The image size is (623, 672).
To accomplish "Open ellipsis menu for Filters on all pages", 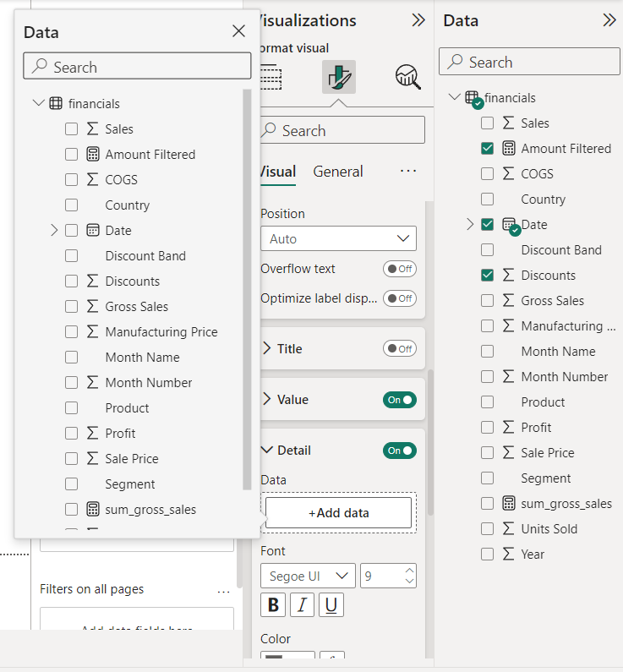I will (224, 593).
